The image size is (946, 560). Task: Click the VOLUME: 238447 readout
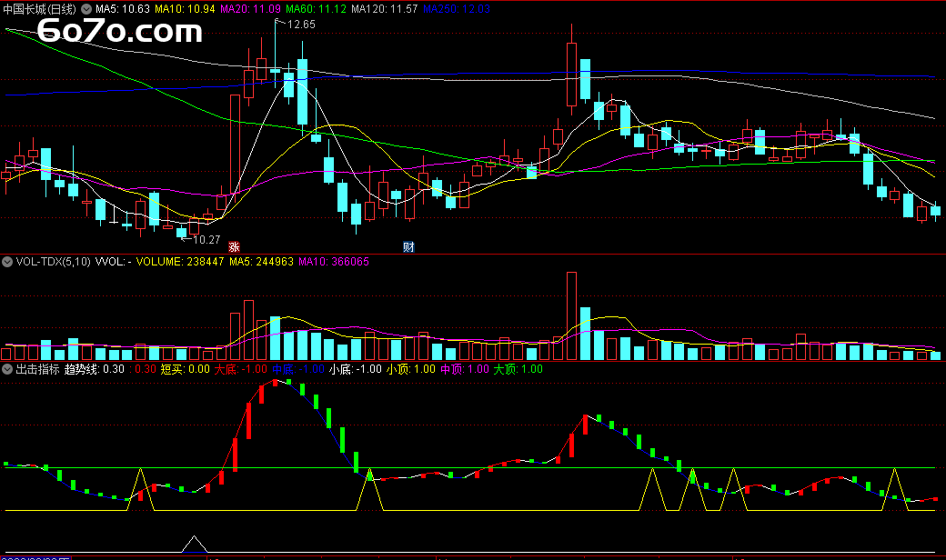point(180,262)
